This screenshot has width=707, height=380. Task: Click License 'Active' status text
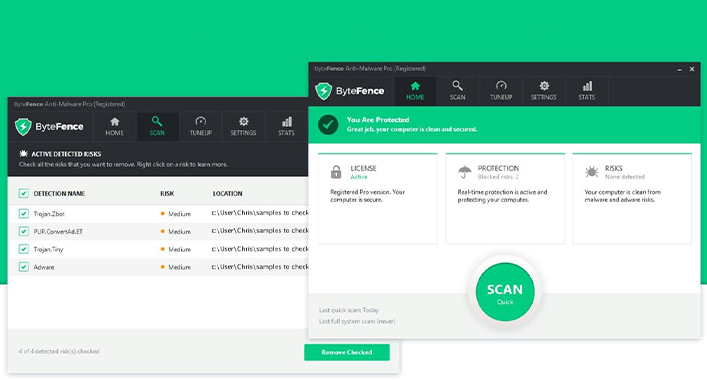359,177
